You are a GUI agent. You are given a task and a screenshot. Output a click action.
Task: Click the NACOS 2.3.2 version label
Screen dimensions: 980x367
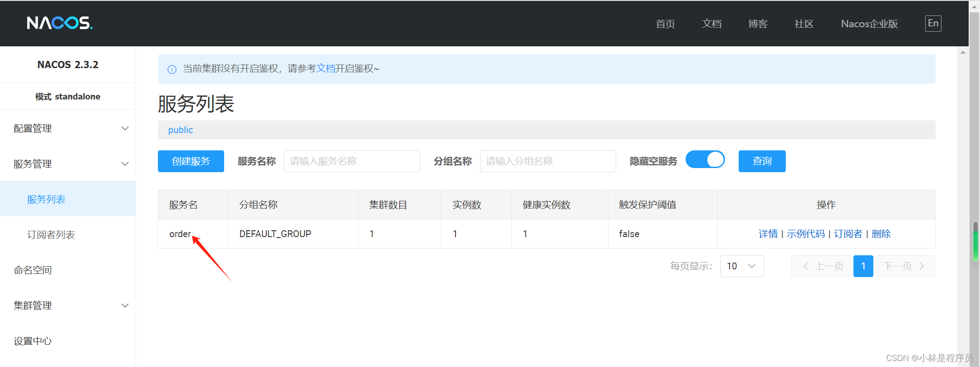68,64
